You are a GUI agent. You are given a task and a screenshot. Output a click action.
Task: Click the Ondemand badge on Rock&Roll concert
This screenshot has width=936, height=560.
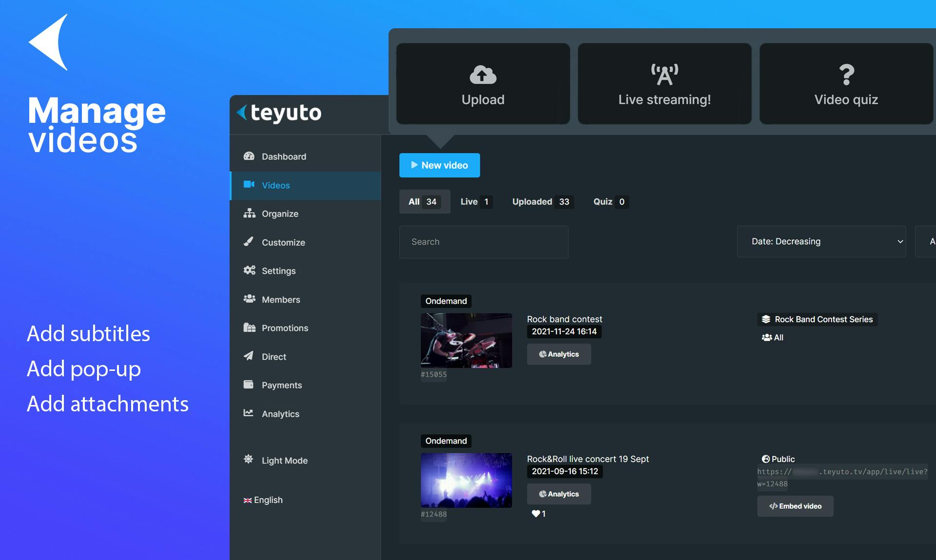pyautogui.click(x=446, y=441)
